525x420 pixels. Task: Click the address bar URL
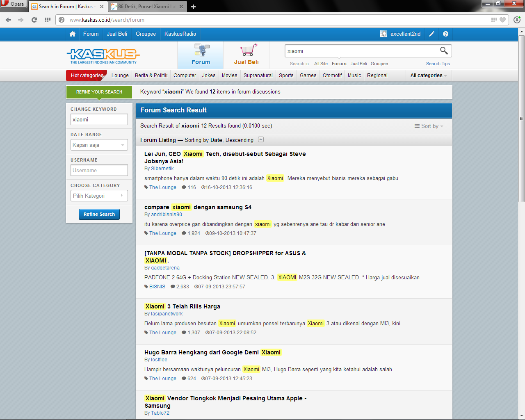click(x=107, y=20)
